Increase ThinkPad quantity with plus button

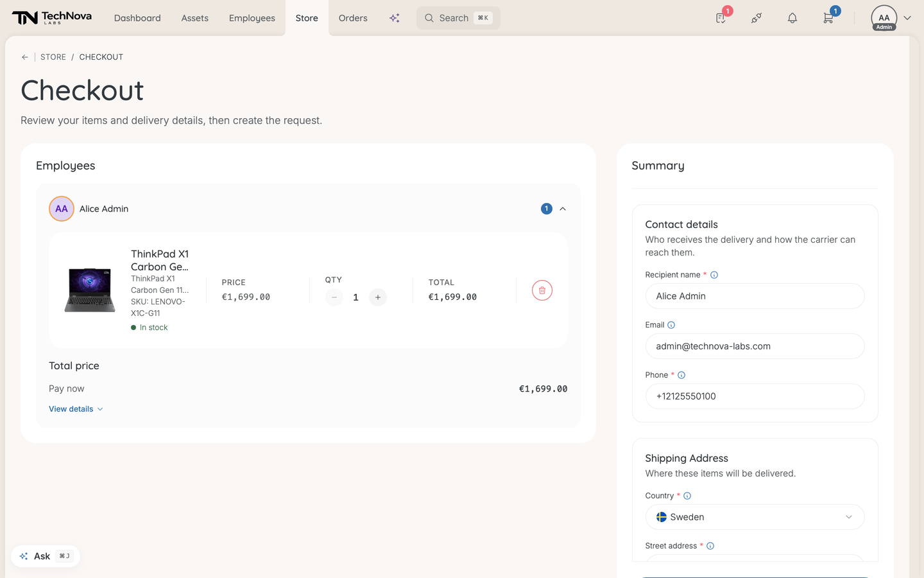tap(378, 297)
